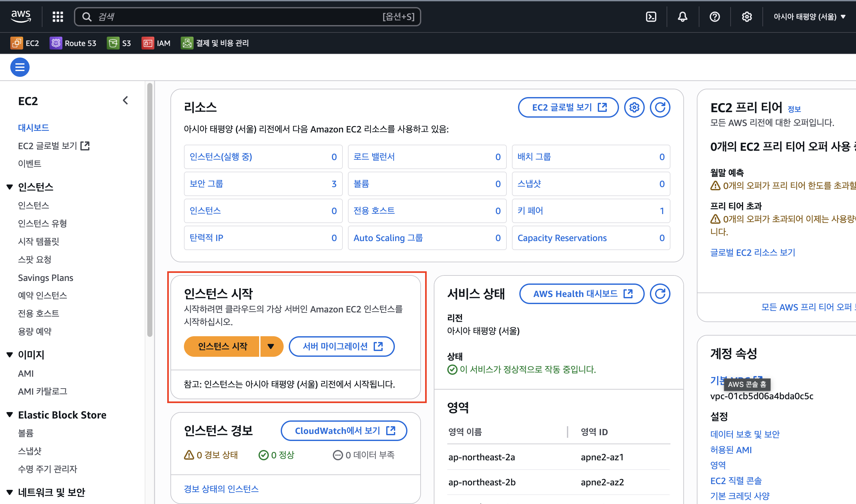Image resolution: width=856 pixels, height=504 pixels.
Task: Open the 아시아 태평양 (서울) region selector
Action: (809, 17)
